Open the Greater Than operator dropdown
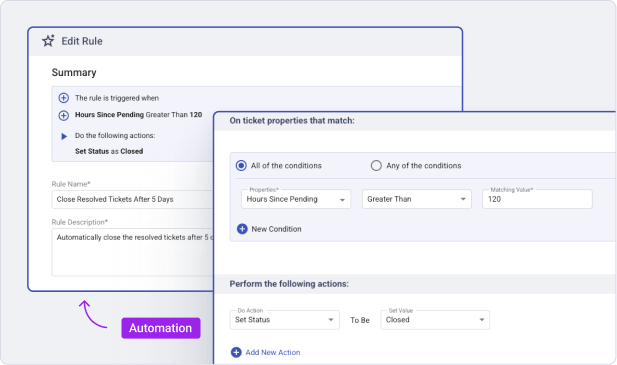Screen dimensions: 617x365 (x=417, y=199)
